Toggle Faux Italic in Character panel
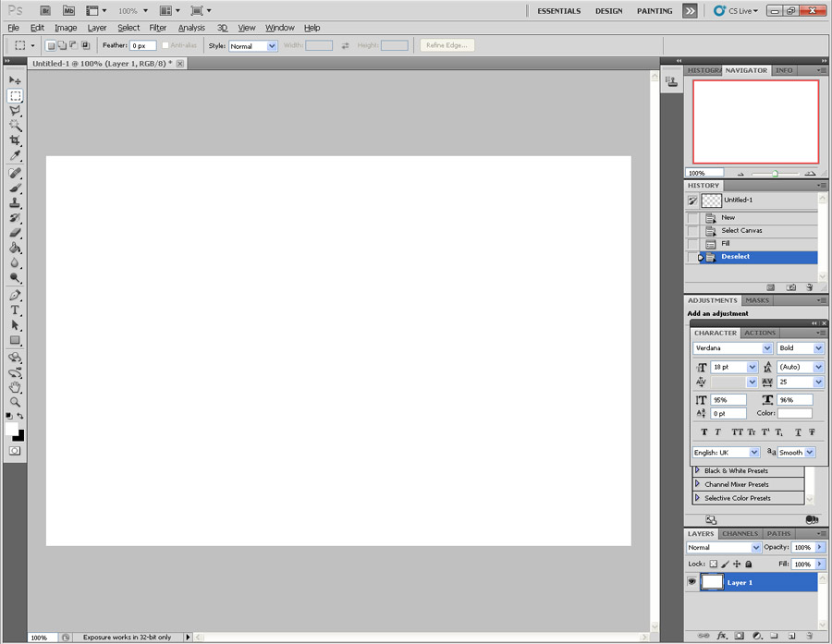This screenshot has width=832, height=644. coord(717,432)
